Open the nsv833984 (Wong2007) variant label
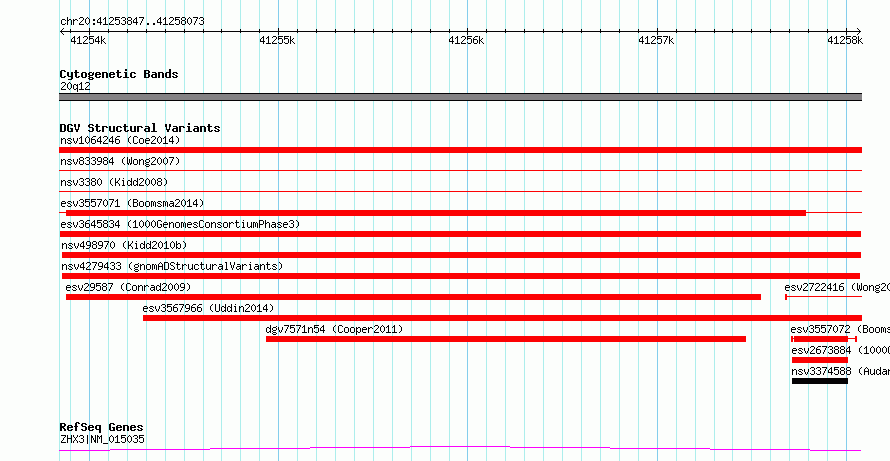 (120, 162)
